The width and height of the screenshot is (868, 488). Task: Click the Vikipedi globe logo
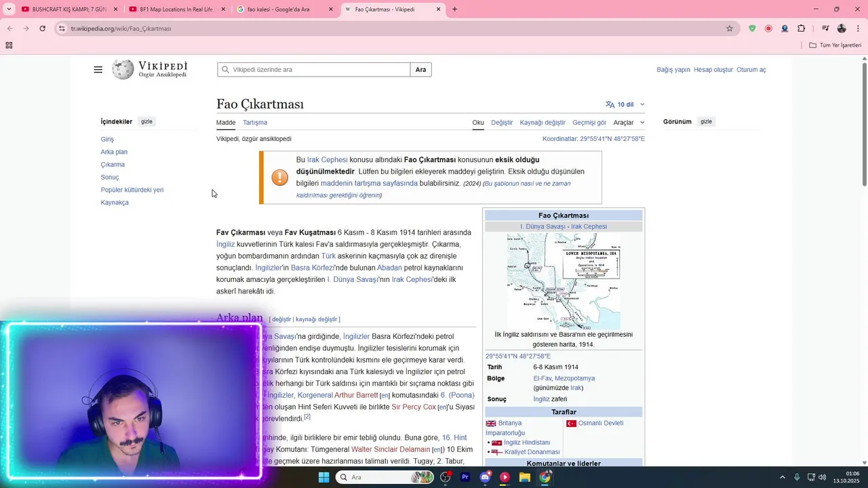[x=123, y=69]
